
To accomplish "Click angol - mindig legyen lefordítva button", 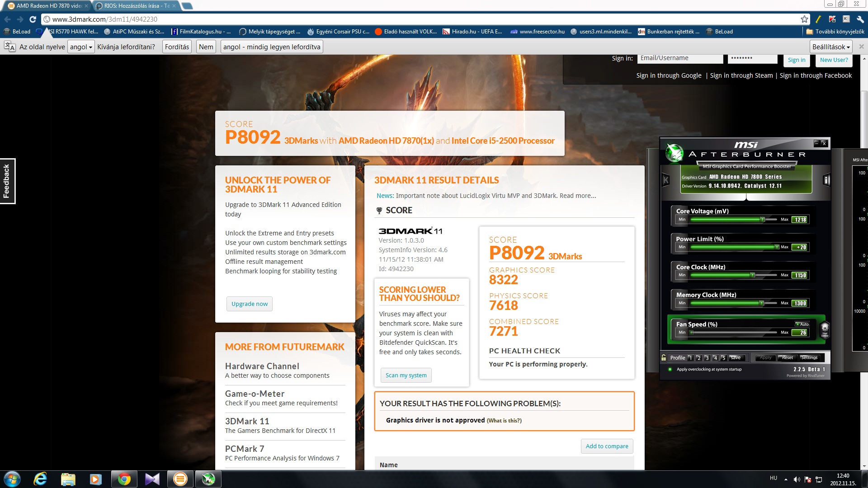I will [272, 47].
